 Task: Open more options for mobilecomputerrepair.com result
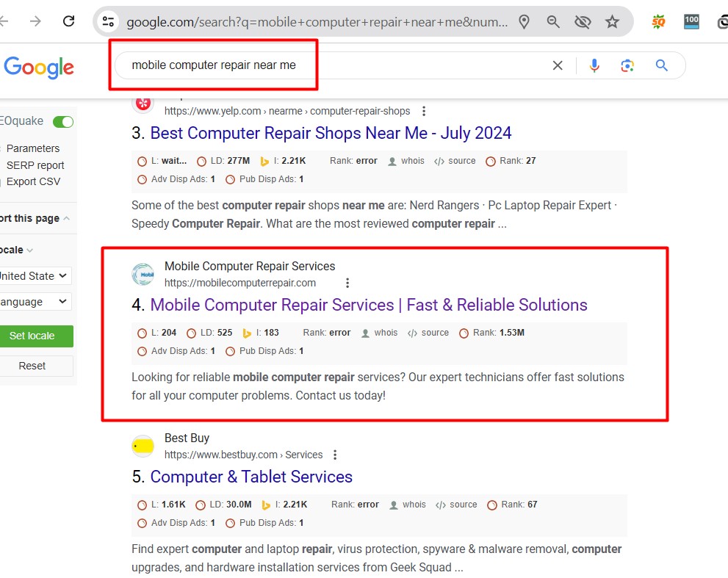tap(347, 283)
